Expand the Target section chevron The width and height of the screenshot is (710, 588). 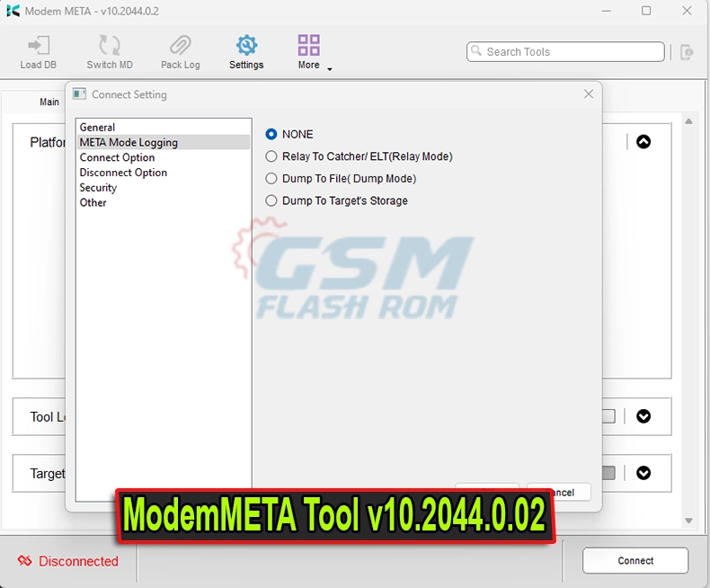pos(643,473)
